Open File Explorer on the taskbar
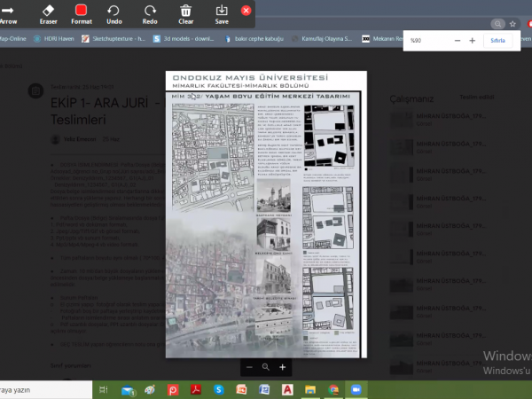 click(310, 390)
